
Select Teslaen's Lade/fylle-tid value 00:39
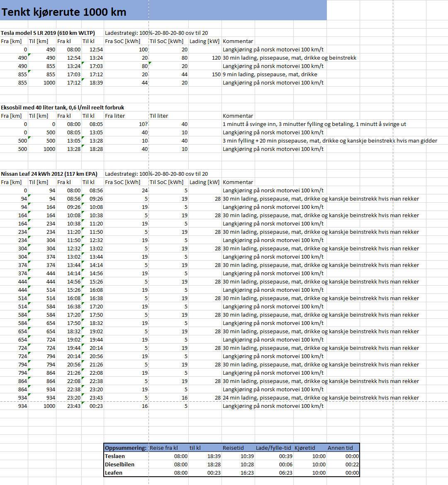tap(274, 456)
